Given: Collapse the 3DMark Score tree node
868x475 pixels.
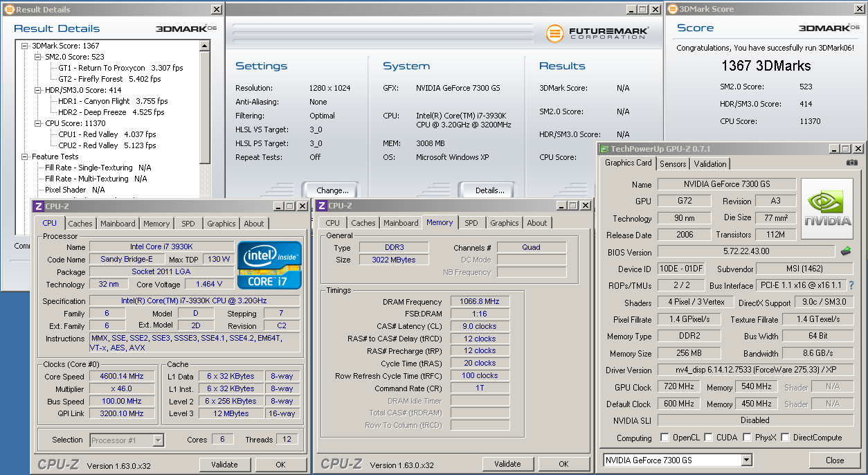Looking at the screenshot, I should (25, 46).
